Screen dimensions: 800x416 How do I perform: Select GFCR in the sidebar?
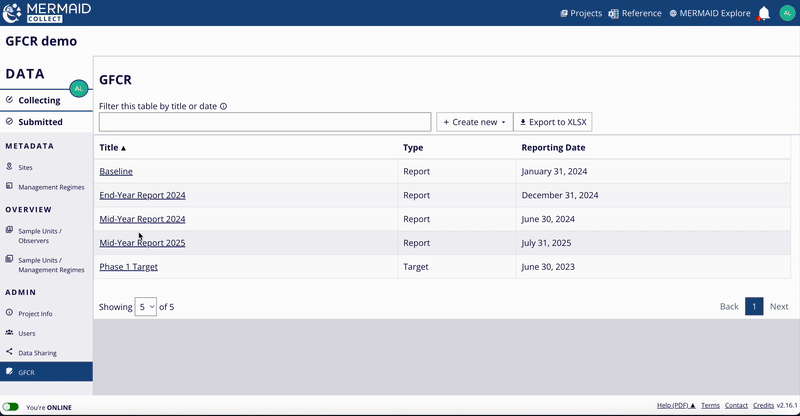46,372
